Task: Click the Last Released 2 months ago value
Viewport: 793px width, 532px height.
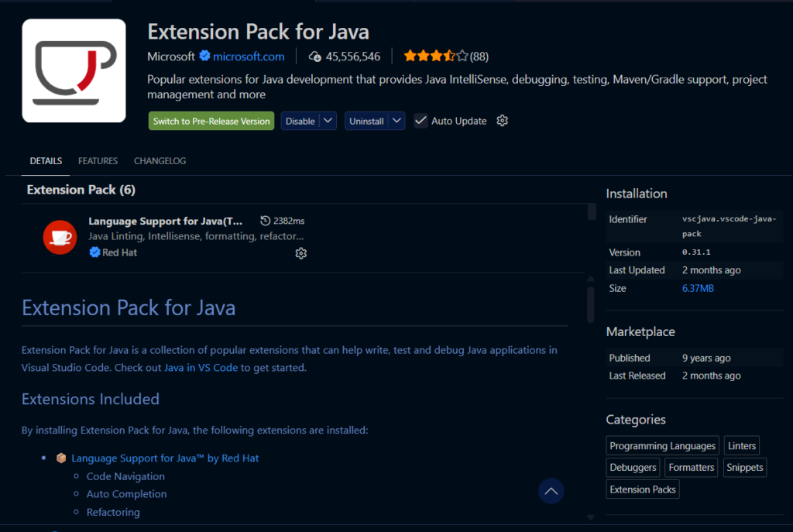Action: point(711,376)
